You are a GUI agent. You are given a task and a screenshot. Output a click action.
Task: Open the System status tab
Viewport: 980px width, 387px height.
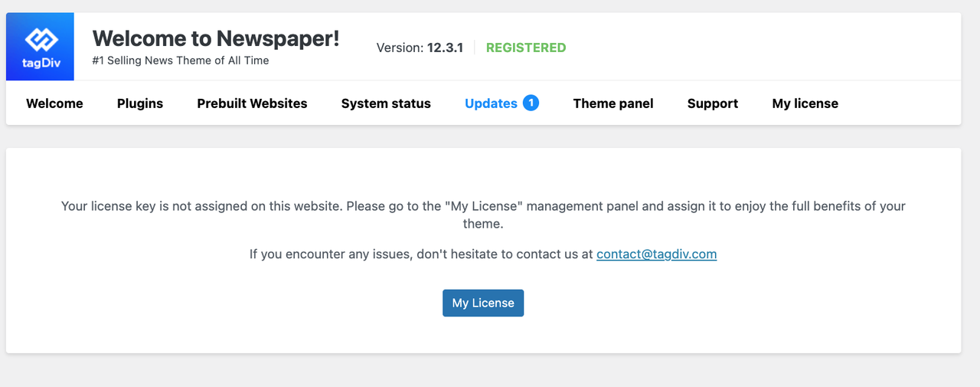386,103
